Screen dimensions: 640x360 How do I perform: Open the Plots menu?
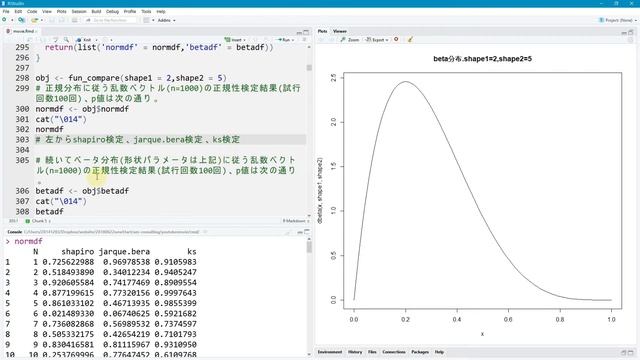(62, 11)
